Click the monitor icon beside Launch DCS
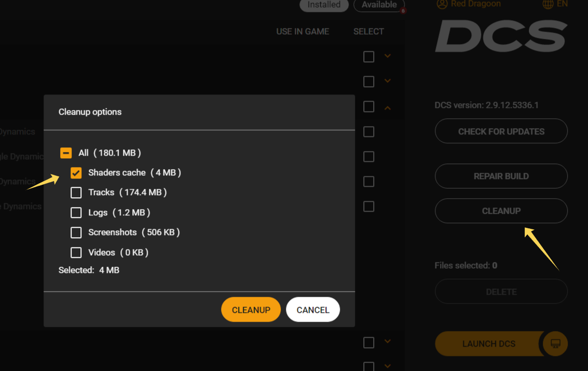This screenshot has height=371, width=588. point(555,343)
